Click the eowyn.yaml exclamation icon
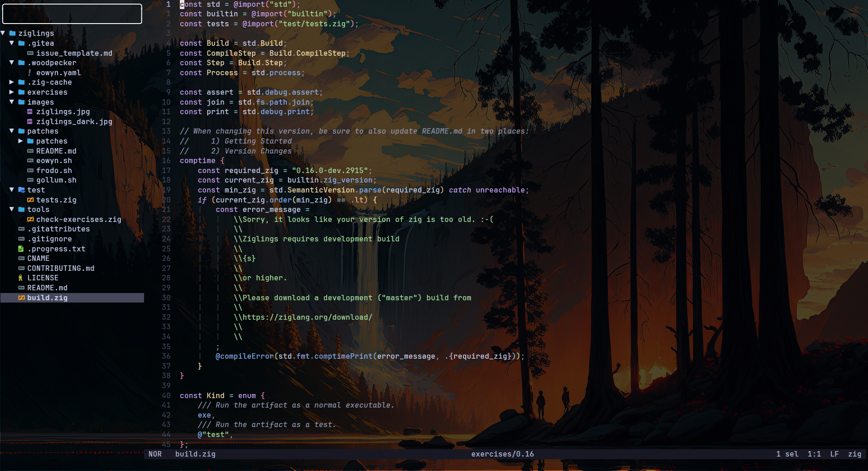The image size is (868, 471). (x=30, y=72)
